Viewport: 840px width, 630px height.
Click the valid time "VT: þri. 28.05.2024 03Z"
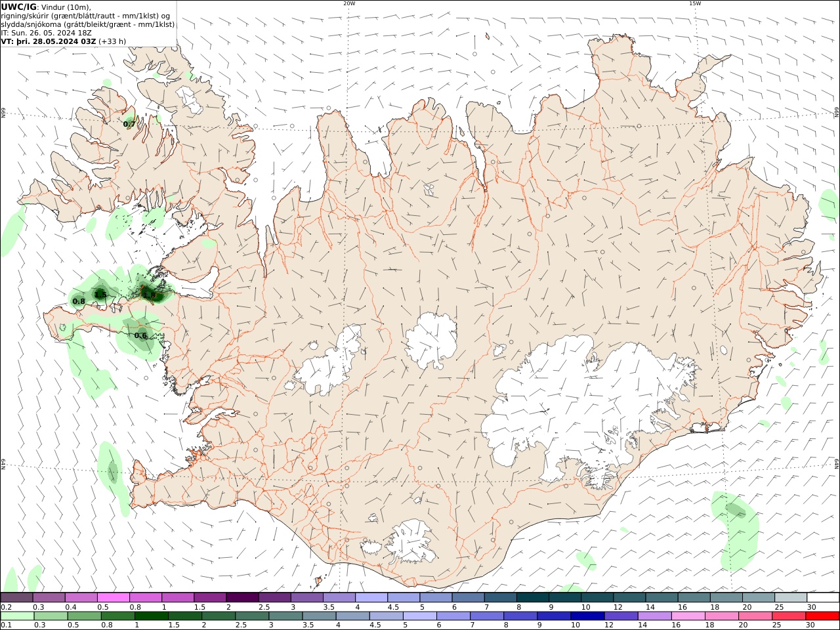tap(49, 41)
